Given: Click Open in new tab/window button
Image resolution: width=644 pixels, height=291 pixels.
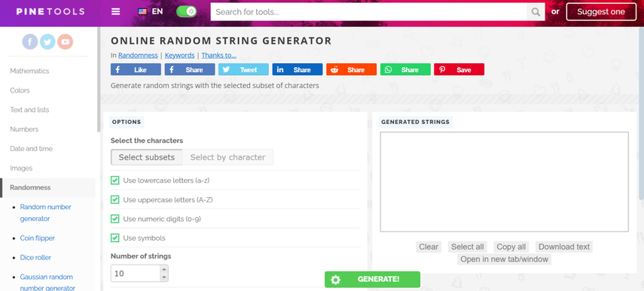Looking at the screenshot, I should [x=505, y=259].
